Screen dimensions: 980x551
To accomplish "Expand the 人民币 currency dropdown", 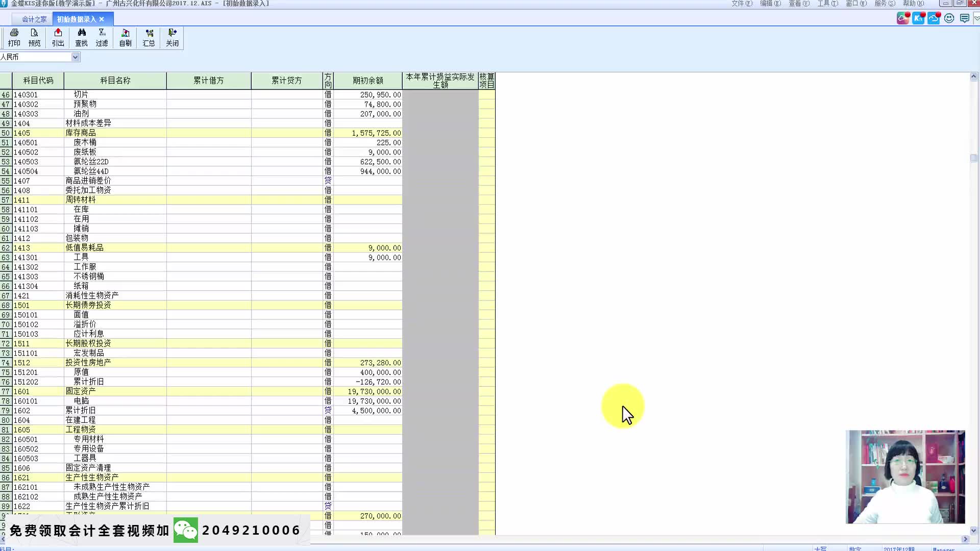I will click(x=76, y=57).
